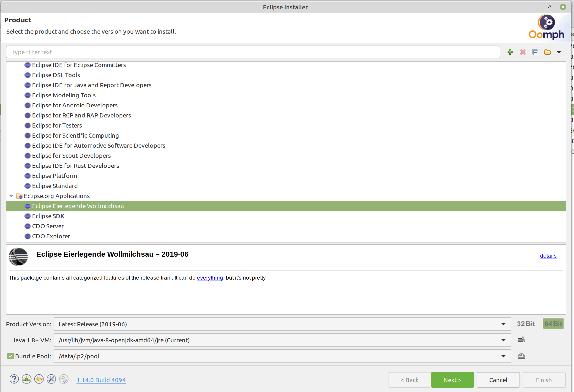Click the Eclipse Platform product icon
Viewport: 574px width, 392px height.
click(28, 176)
